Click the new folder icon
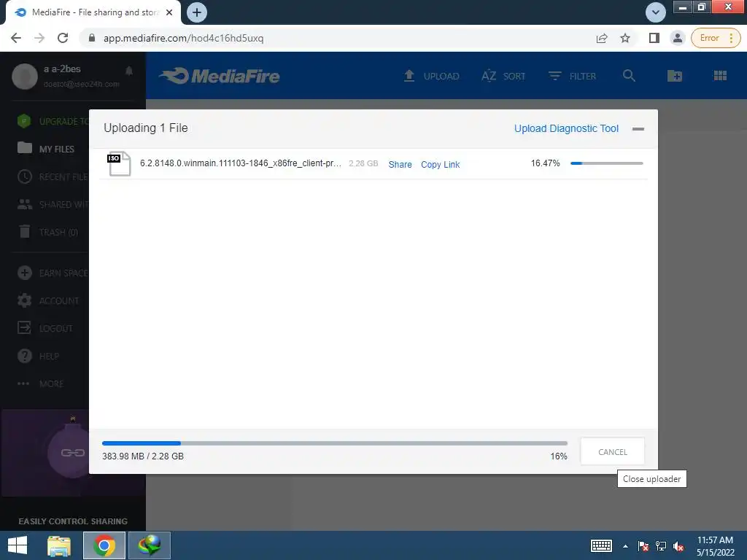The width and height of the screenshot is (747, 560). 674,75
